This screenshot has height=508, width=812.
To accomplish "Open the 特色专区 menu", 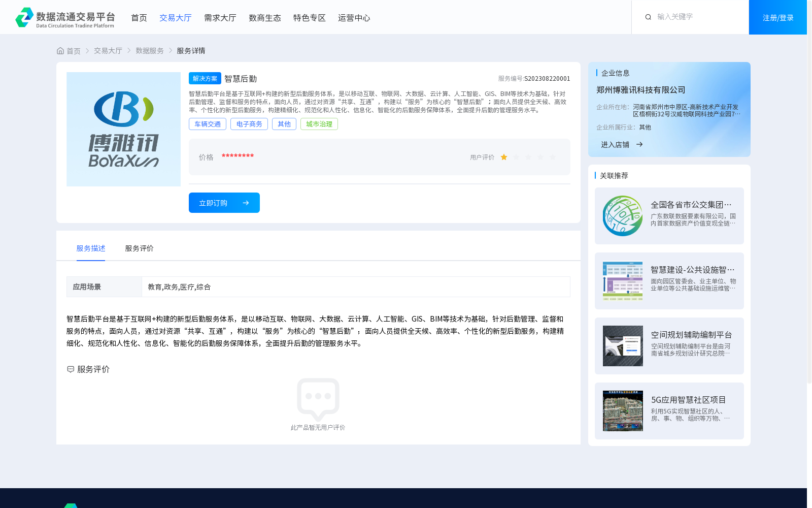I will [309, 17].
